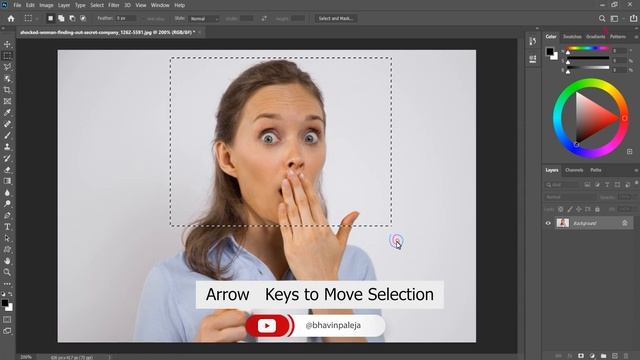The height and width of the screenshot is (360, 640).
Task: Hide the Background layer with eye icon
Action: coord(548,223)
